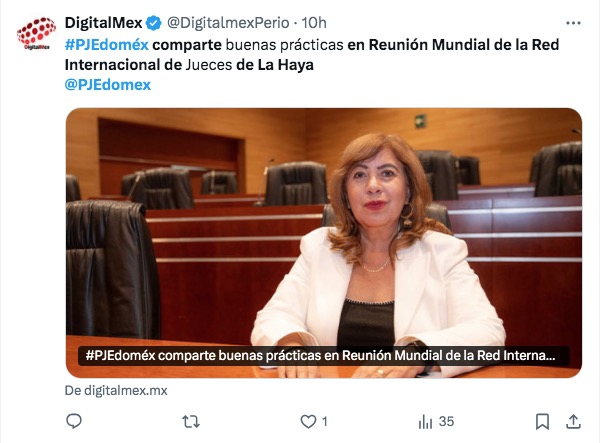Bookmark this DigitalMex tweet

point(542,422)
